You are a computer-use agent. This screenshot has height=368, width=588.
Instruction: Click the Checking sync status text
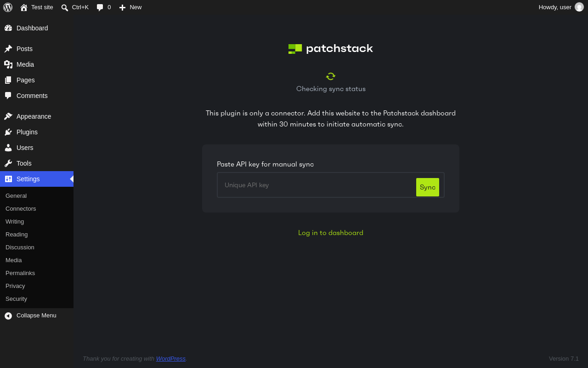point(331,89)
